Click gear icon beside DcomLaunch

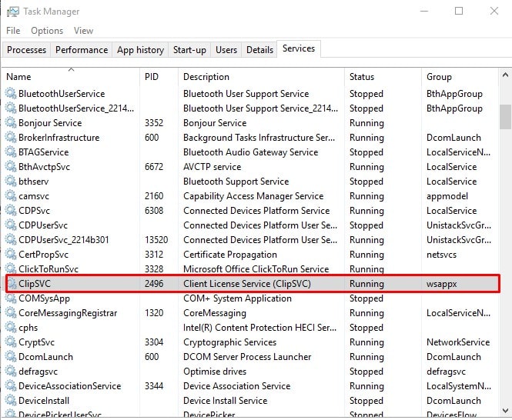tap(11, 357)
